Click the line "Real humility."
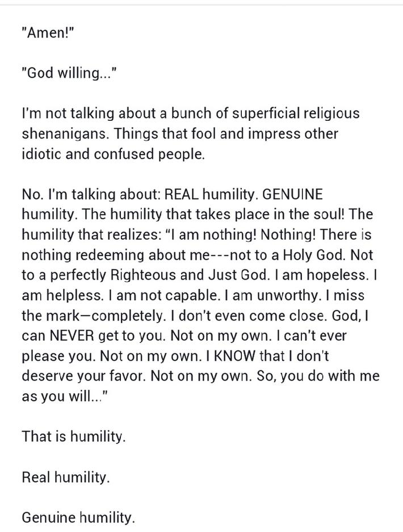Viewport: 403px width, 532px height. tap(65, 478)
